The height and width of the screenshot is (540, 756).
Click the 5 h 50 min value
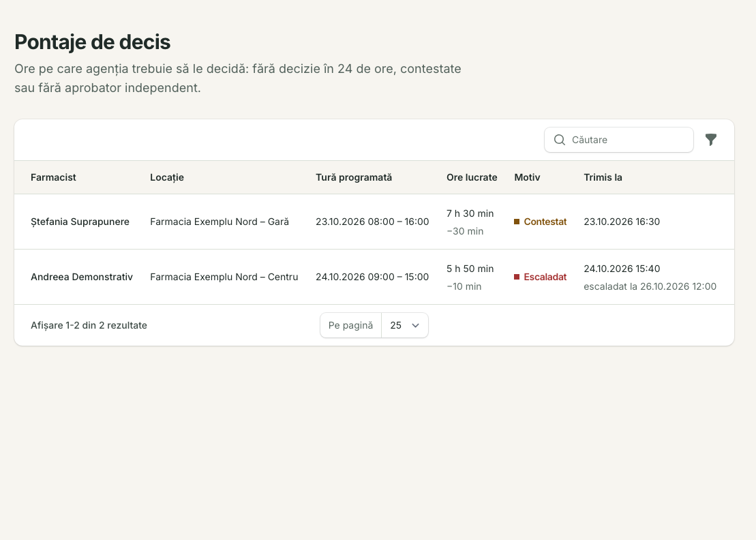[470, 269]
